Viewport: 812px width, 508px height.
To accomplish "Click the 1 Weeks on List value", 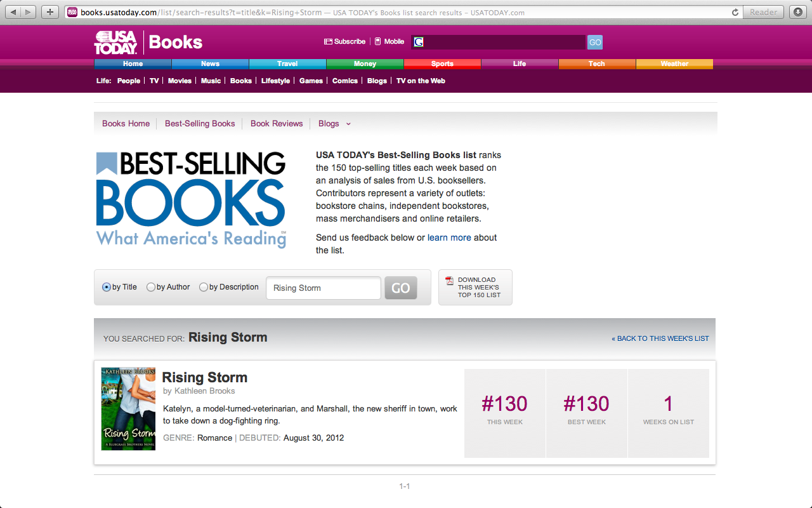I will pos(669,404).
